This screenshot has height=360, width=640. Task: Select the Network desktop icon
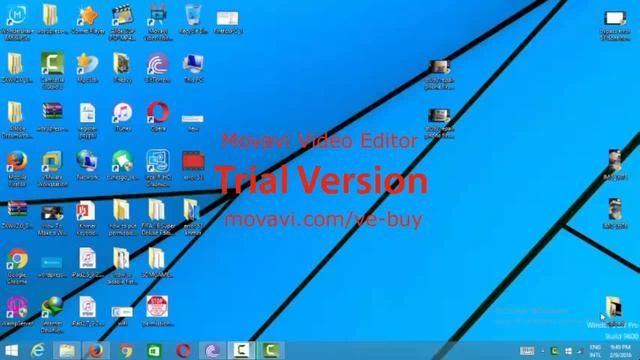87,165
